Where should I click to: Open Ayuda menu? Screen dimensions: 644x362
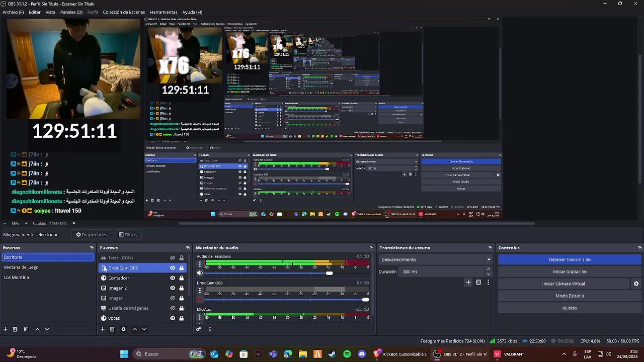pyautogui.click(x=192, y=12)
